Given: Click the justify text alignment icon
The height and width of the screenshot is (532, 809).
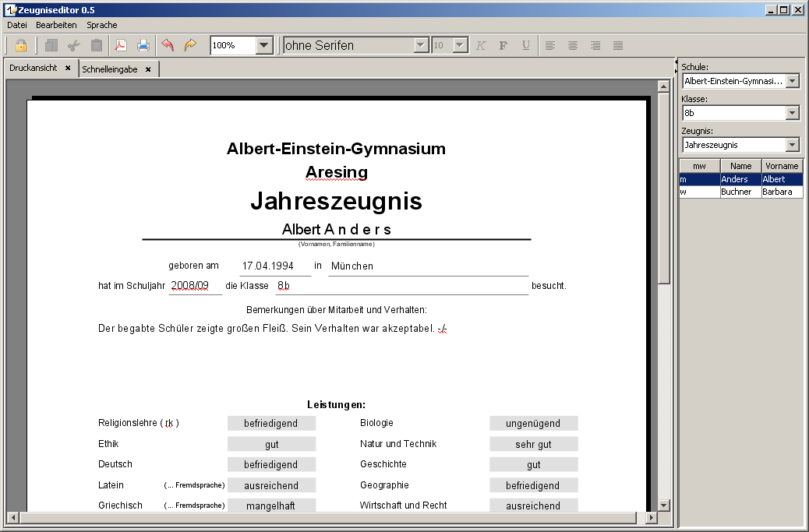Looking at the screenshot, I should coord(618,45).
